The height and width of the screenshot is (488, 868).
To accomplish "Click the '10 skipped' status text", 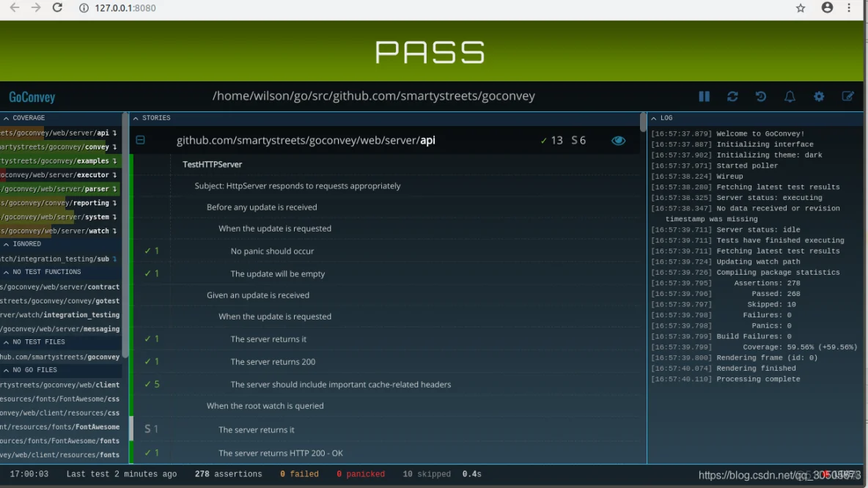I will (426, 474).
